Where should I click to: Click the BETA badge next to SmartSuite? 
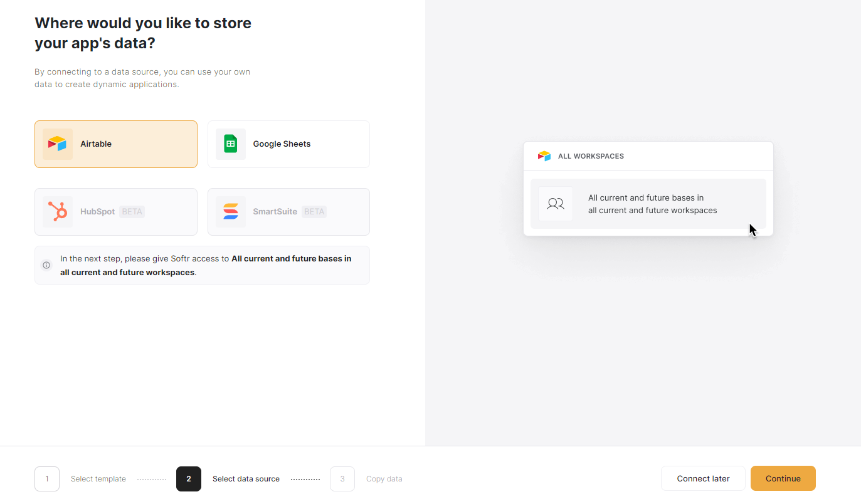pyautogui.click(x=314, y=212)
